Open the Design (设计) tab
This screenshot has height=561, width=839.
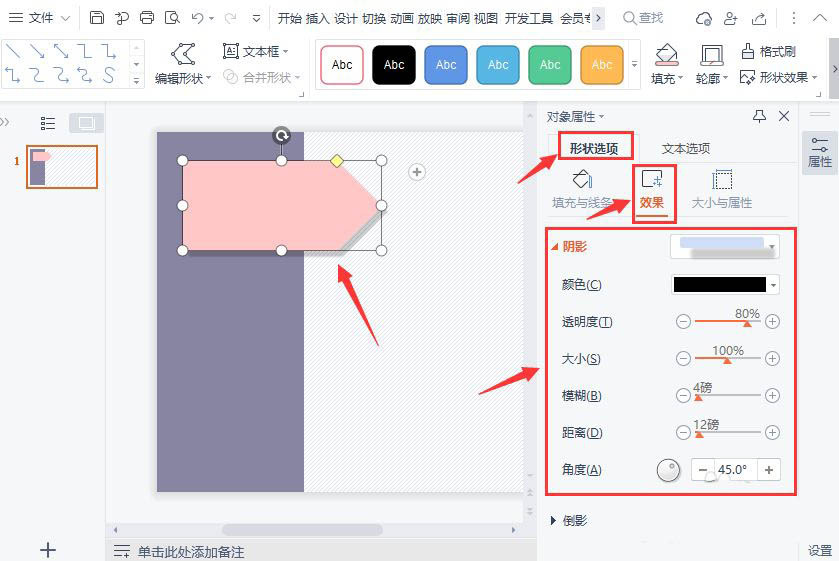coord(345,19)
